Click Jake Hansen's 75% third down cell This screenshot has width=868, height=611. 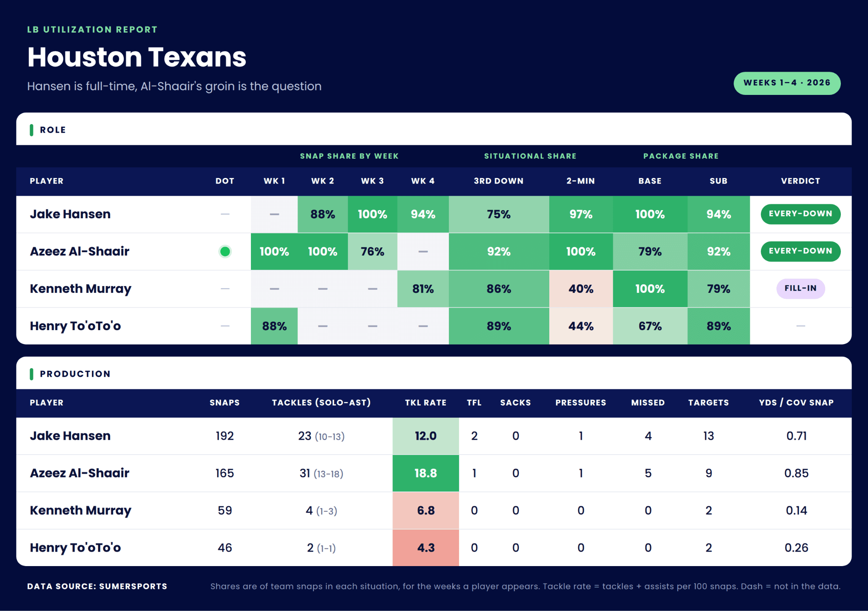(499, 214)
